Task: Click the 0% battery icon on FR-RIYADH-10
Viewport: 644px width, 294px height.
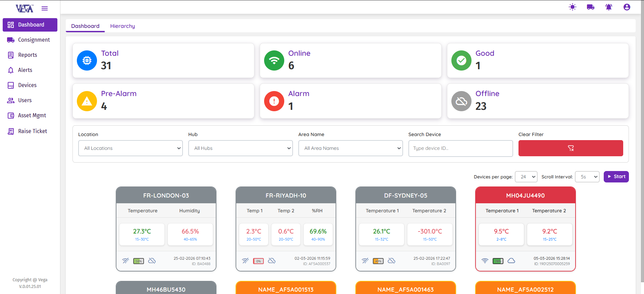Action: [258, 261]
